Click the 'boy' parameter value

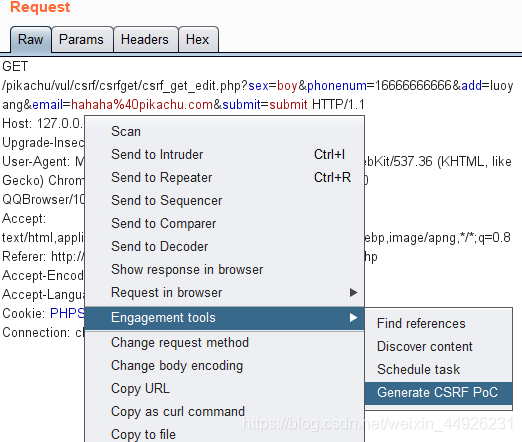click(x=287, y=86)
